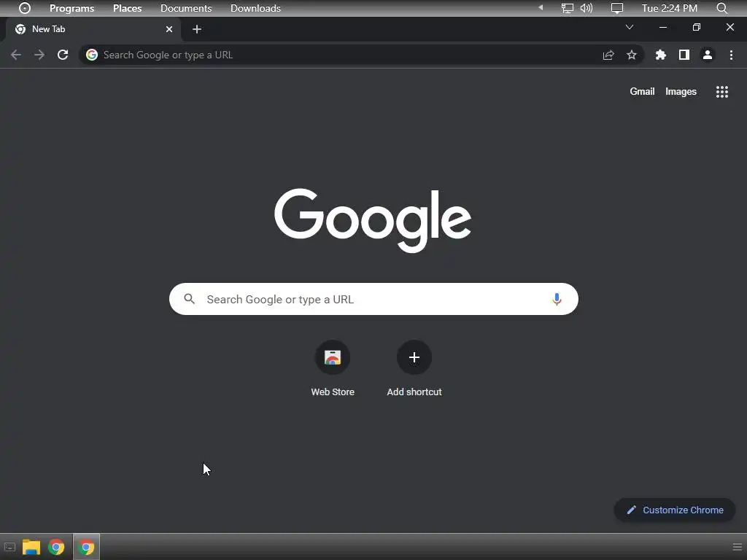
Task: Open Images link
Action: (x=681, y=91)
